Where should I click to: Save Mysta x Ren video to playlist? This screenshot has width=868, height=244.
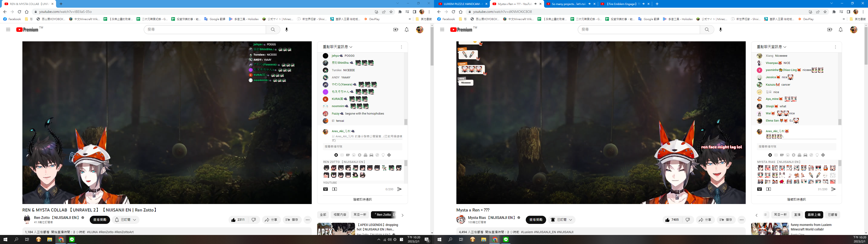pyautogui.click(x=726, y=220)
